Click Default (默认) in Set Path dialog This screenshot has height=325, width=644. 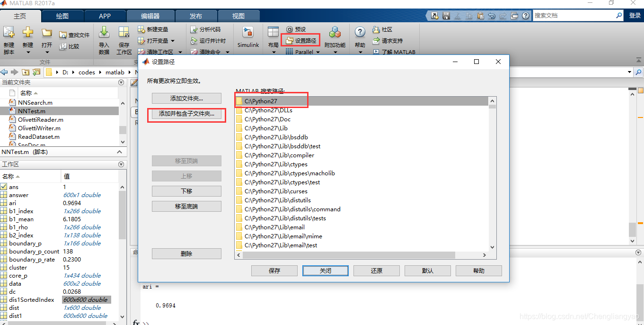coord(428,271)
